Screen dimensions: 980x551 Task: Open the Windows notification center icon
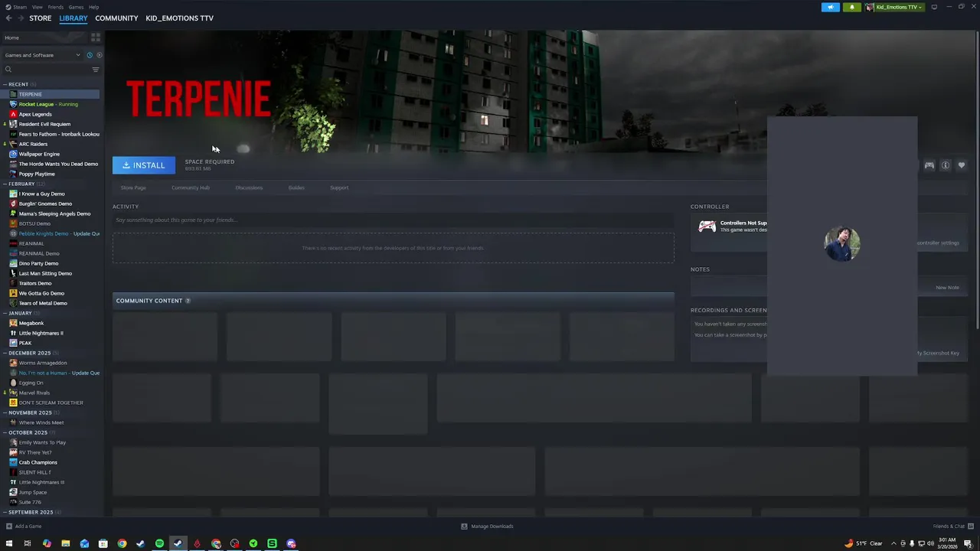968,543
